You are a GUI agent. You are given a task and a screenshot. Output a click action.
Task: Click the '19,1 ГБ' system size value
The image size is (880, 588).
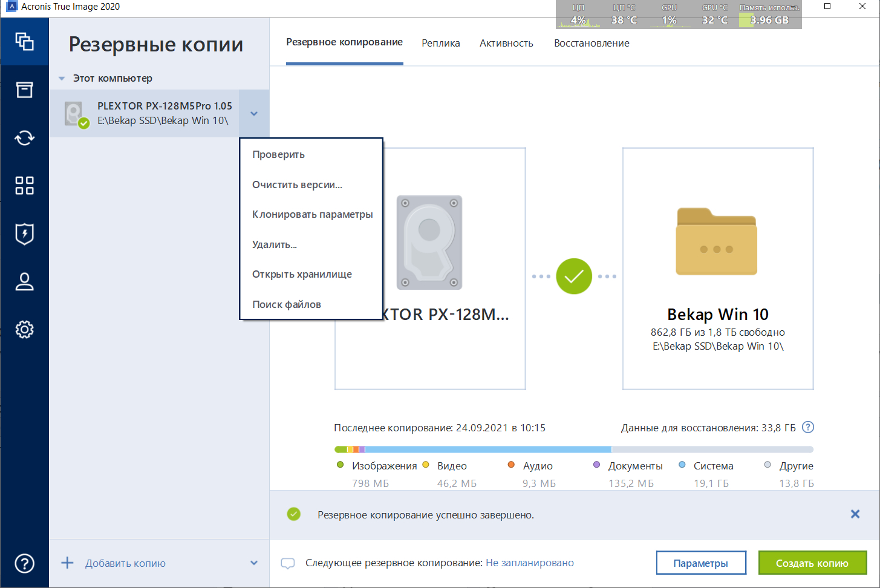pyautogui.click(x=711, y=483)
